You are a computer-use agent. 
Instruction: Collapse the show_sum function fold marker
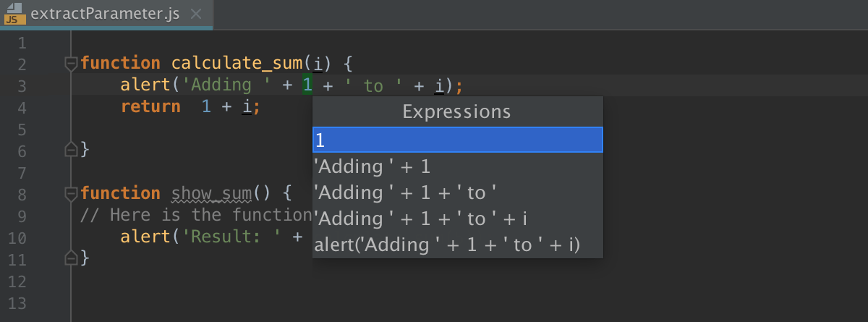(71, 193)
